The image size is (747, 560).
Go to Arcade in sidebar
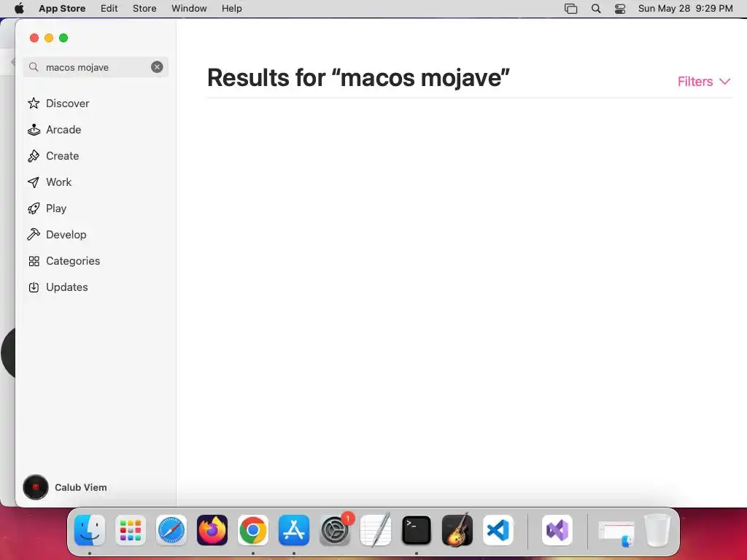click(x=63, y=130)
